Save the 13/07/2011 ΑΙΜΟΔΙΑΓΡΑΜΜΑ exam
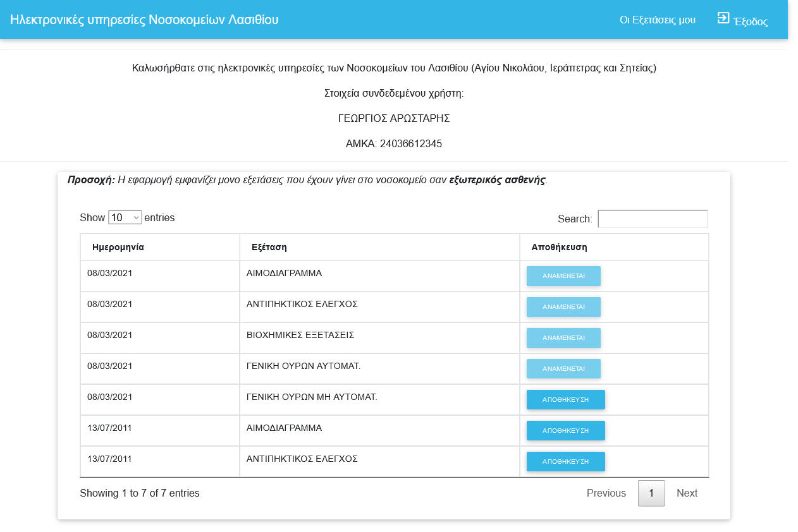The image size is (798, 532). (565, 431)
